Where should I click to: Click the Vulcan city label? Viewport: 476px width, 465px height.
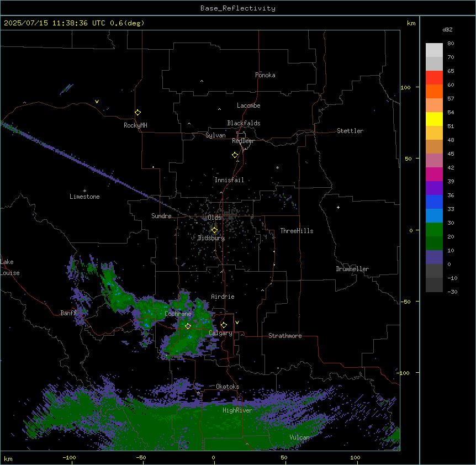click(299, 437)
